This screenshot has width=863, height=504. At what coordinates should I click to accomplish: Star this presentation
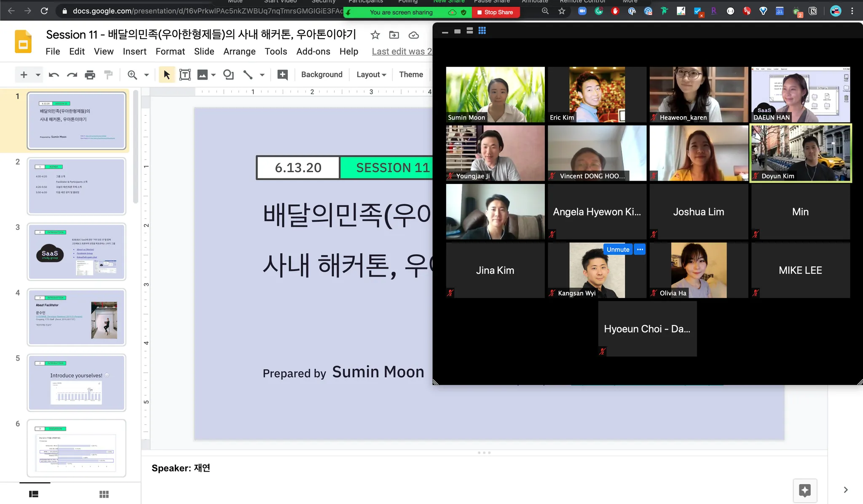[375, 35]
